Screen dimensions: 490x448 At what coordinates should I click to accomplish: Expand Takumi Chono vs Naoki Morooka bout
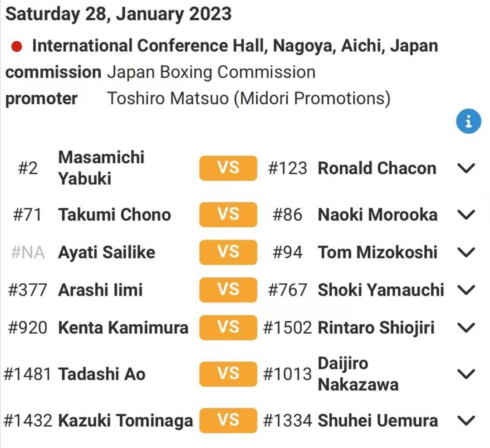pyautogui.click(x=466, y=214)
